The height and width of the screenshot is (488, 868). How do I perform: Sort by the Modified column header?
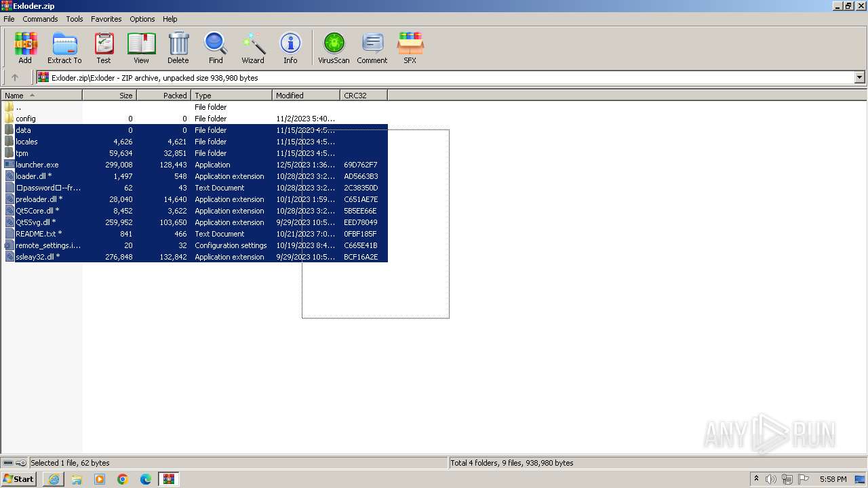(x=306, y=96)
